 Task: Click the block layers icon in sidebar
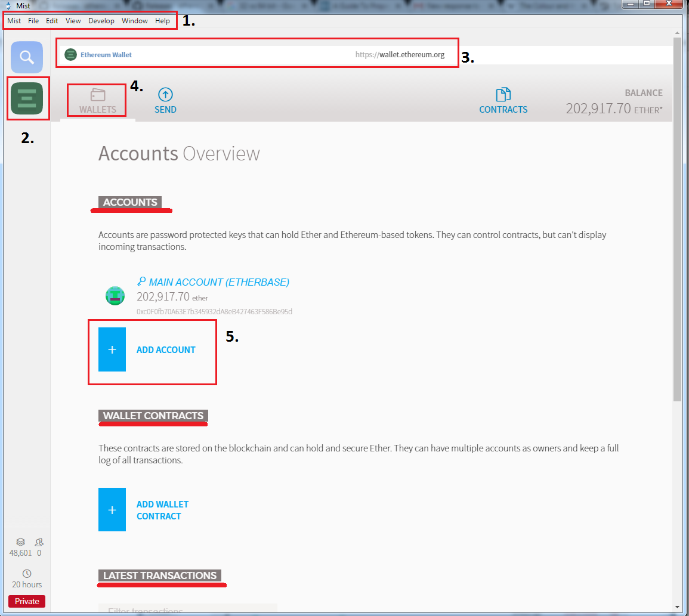[21, 541]
